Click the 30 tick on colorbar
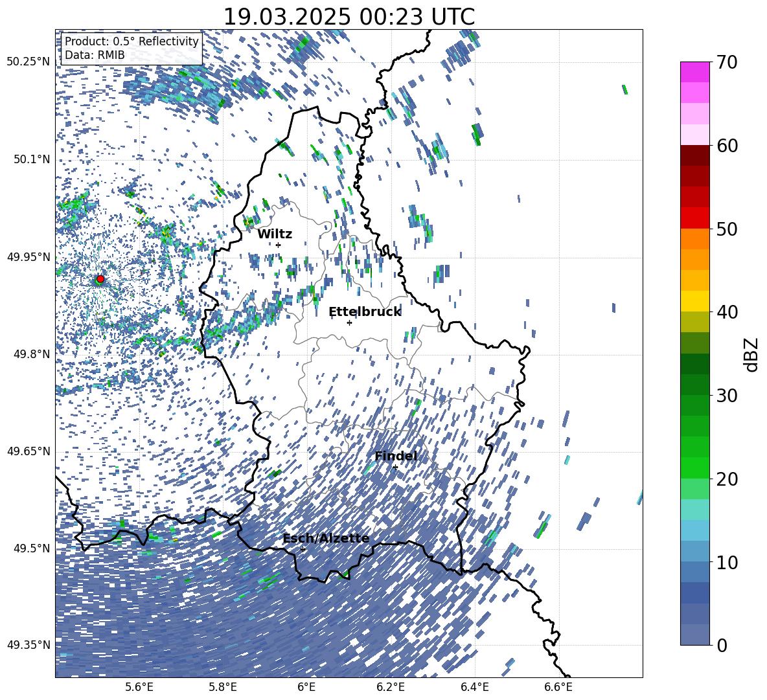 pos(727,396)
